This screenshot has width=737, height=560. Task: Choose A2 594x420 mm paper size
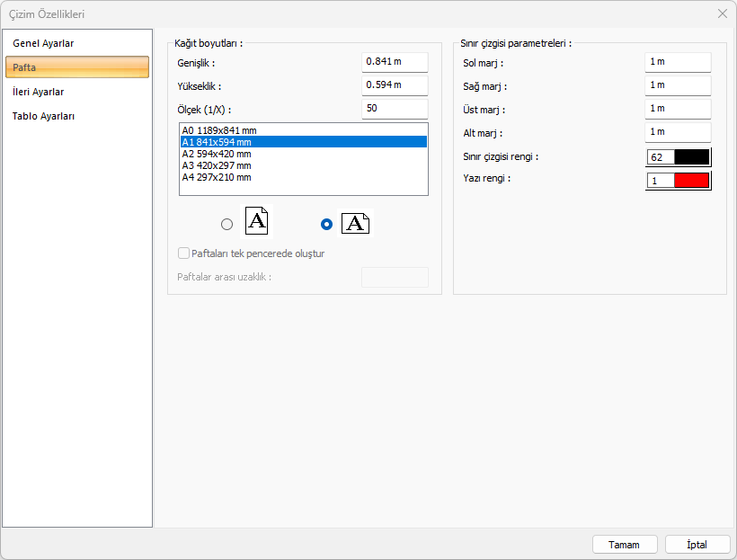tap(217, 154)
